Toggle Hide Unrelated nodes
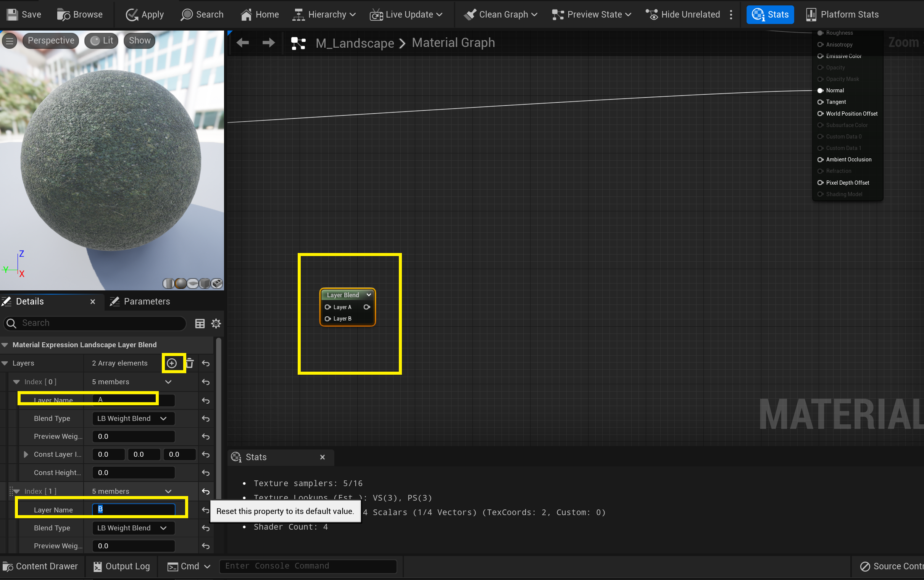The height and width of the screenshot is (580, 924). point(683,14)
